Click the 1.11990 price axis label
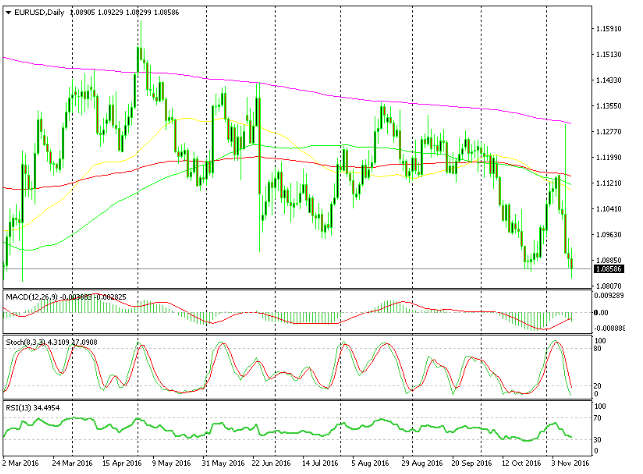 click(x=609, y=157)
